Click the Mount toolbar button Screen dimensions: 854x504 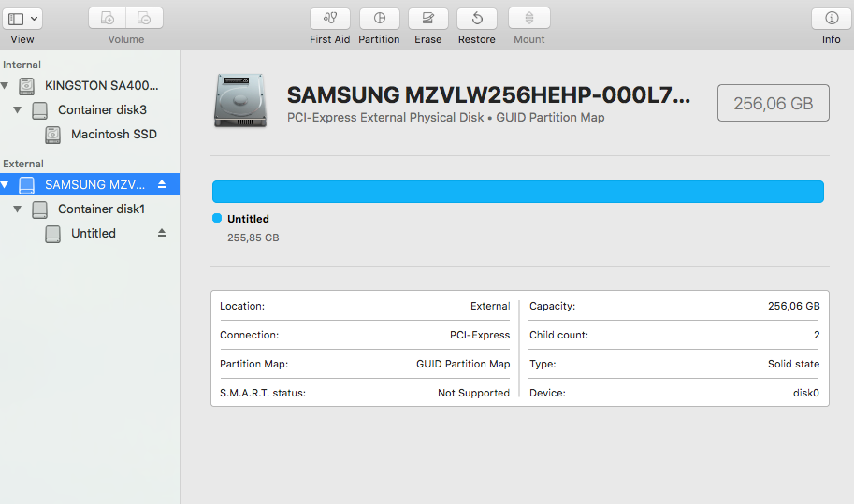528,19
